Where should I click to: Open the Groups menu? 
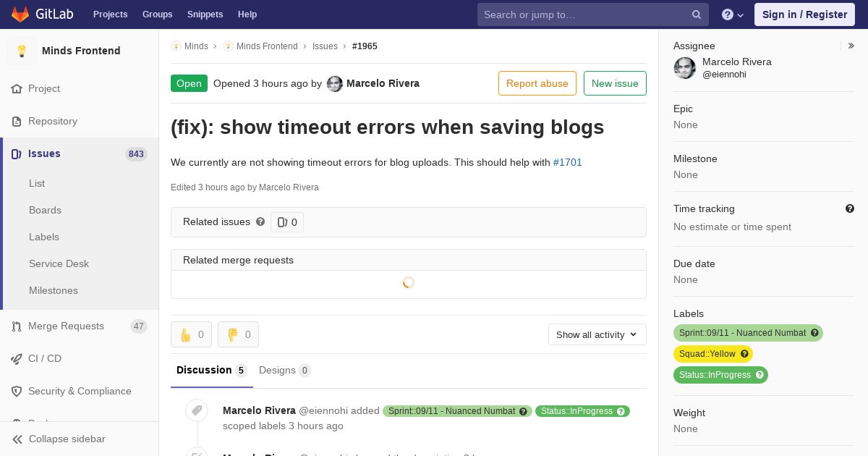158,14
